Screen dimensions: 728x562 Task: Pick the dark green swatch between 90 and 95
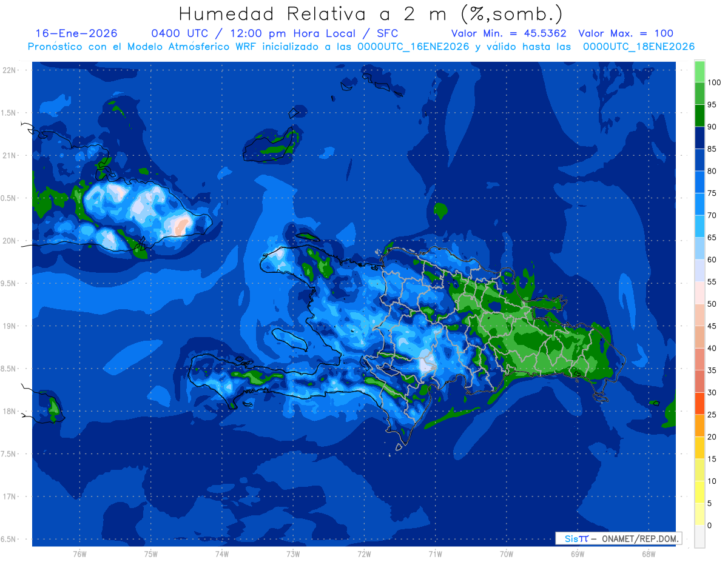tap(699, 116)
